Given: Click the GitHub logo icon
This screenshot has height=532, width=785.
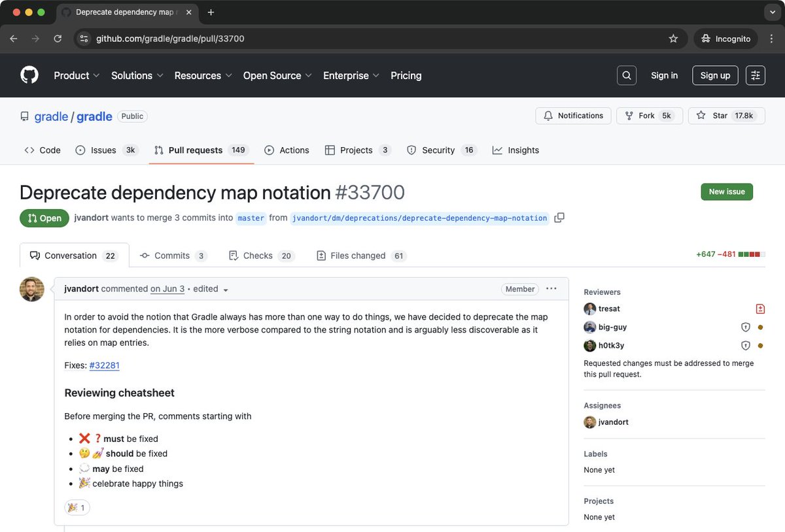Looking at the screenshot, I should (29, 75).
